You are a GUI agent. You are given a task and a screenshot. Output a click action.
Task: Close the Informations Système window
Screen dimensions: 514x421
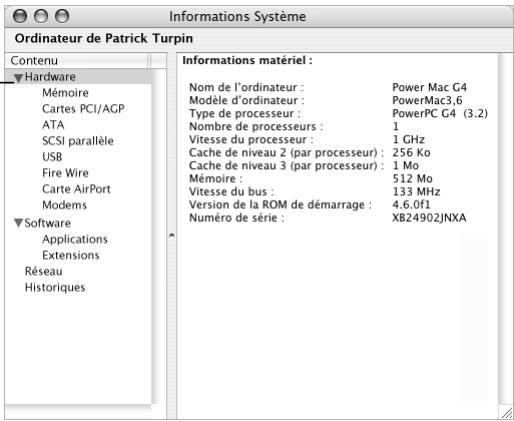(20, 16)
